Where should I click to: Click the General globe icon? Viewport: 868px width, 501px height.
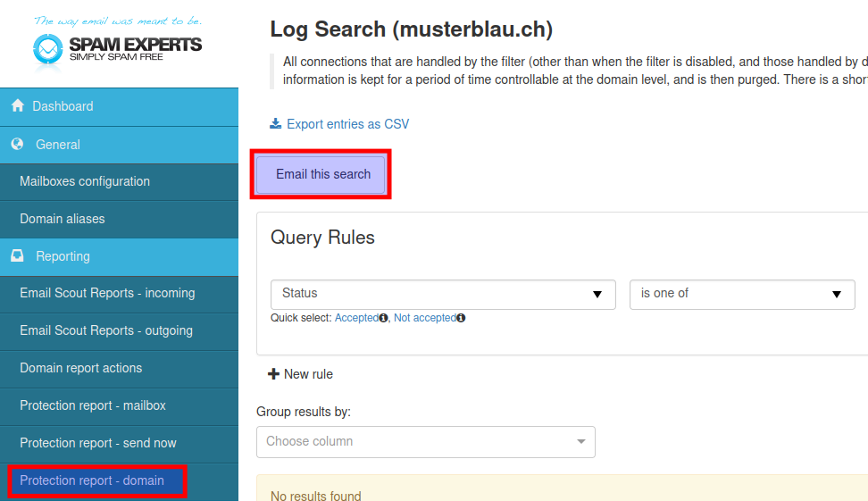18,144
